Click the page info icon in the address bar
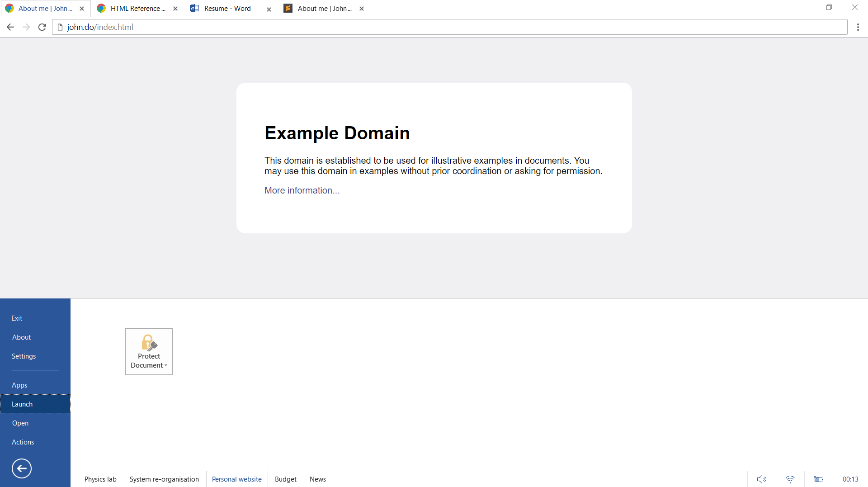Viewport: 868px width, 487px height. (x=60, y=27)
